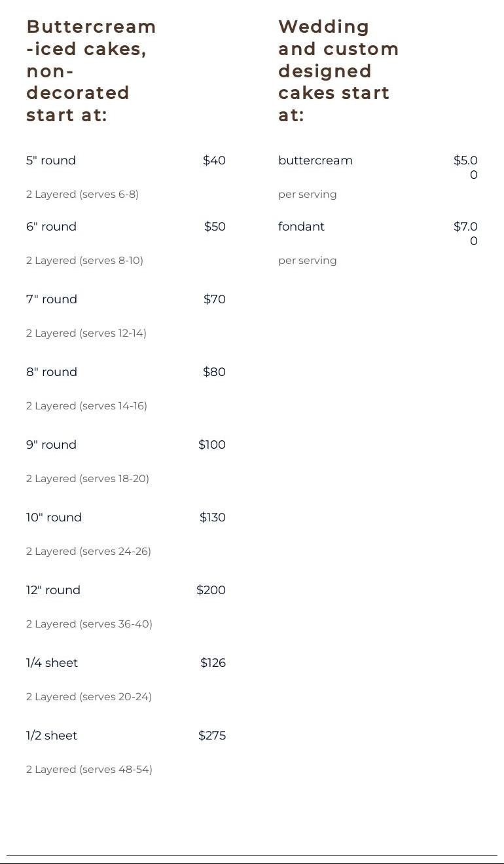Select the 12" round cake item
The height and width of the screenshot is (864, 504).
(x=53, y=590)
